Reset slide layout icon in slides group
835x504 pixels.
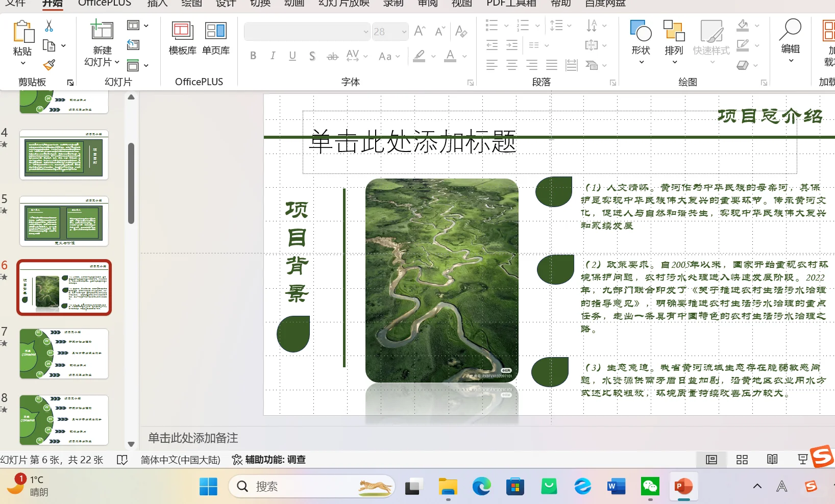point(133,45)
